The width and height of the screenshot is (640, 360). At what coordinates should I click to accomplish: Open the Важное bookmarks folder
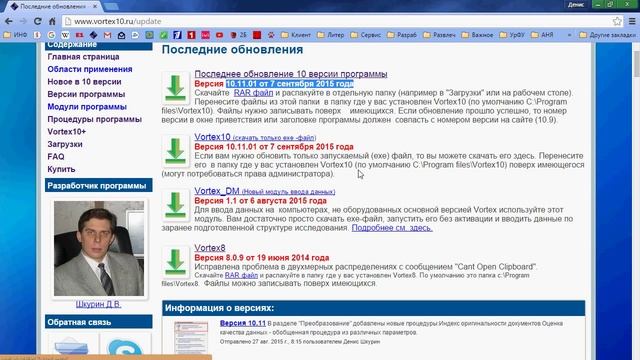pos(478,35)
